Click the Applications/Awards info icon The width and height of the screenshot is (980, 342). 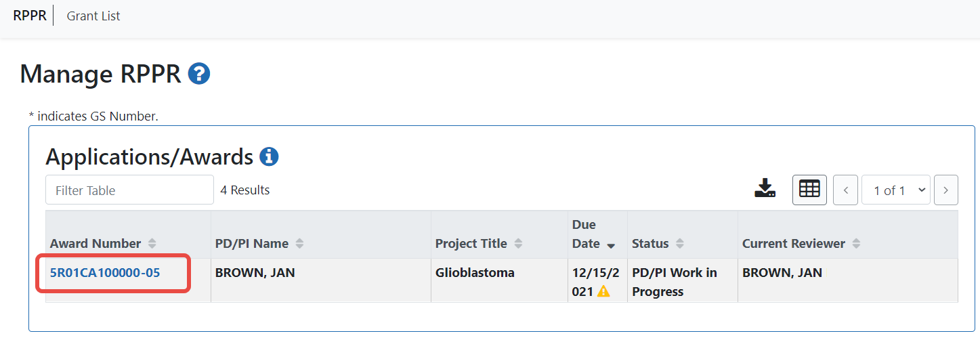pos(269,157)
